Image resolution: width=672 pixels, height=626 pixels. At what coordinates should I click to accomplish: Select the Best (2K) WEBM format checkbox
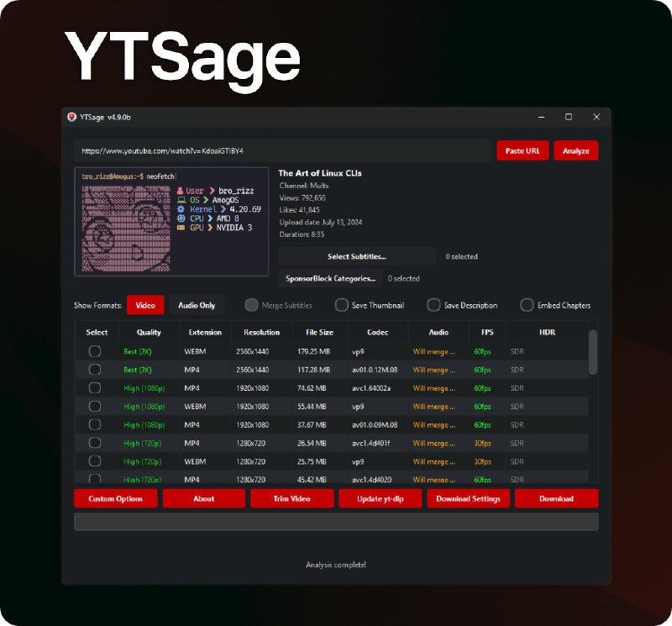click(95, 350)
